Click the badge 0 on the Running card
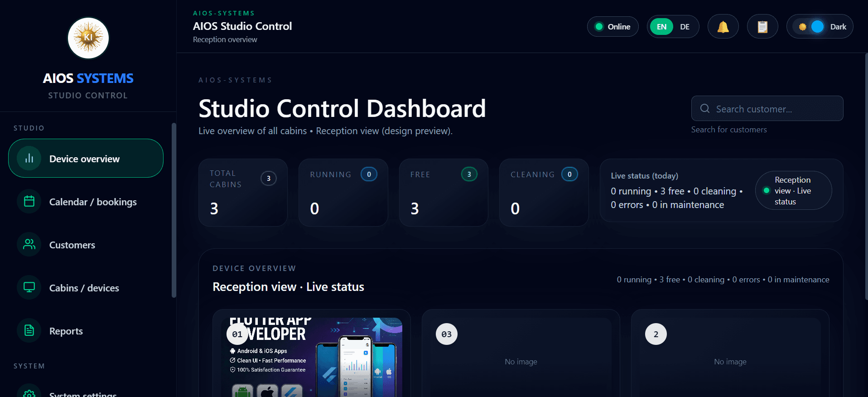868x397 pixels. 369,174
